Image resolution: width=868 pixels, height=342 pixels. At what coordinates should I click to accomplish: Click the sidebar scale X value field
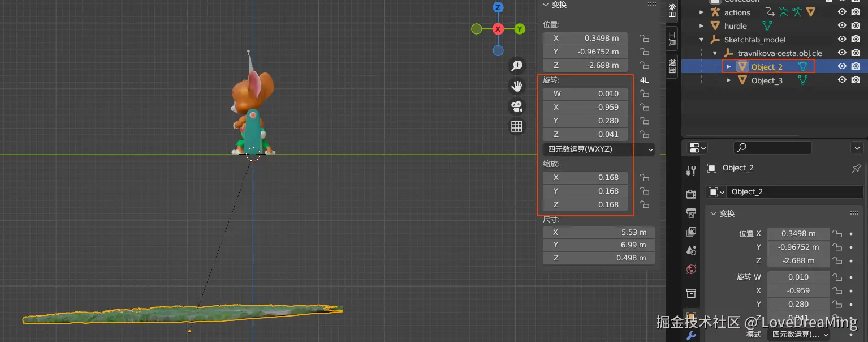[585, 177]
